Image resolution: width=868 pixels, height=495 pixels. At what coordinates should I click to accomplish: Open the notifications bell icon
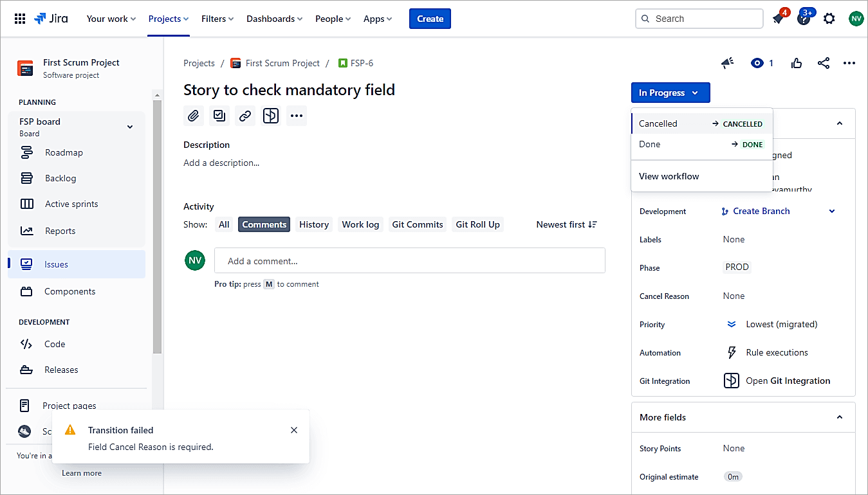tap(778, 19)
